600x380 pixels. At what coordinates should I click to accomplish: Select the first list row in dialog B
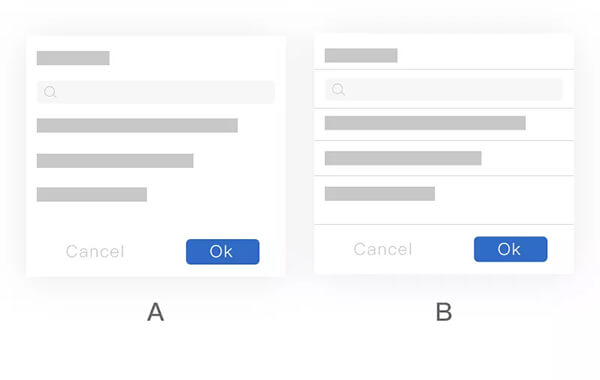point(444,124)
